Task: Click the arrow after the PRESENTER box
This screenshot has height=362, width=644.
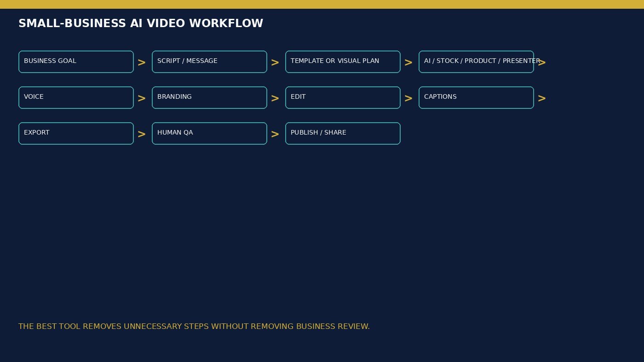Action: pos(542,62)
